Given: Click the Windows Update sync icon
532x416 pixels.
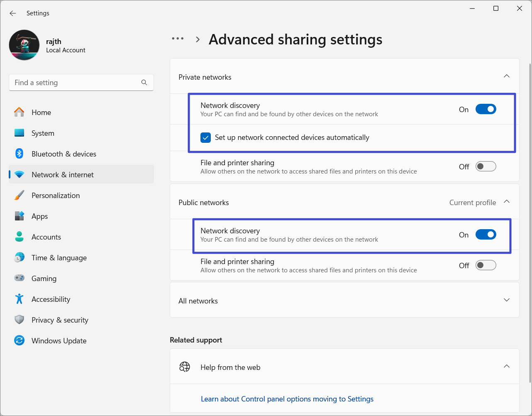Looking at the screenshot, I should 19,340.
